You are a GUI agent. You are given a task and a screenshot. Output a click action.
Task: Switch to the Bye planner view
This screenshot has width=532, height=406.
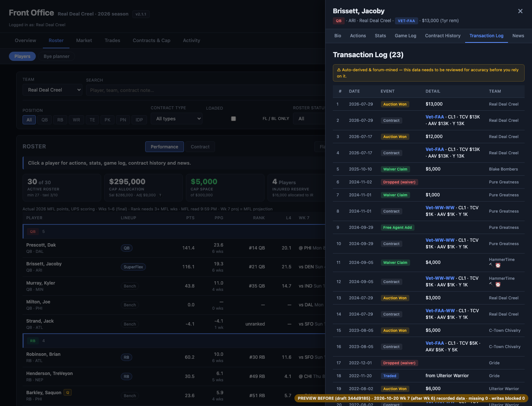point(57,56)
